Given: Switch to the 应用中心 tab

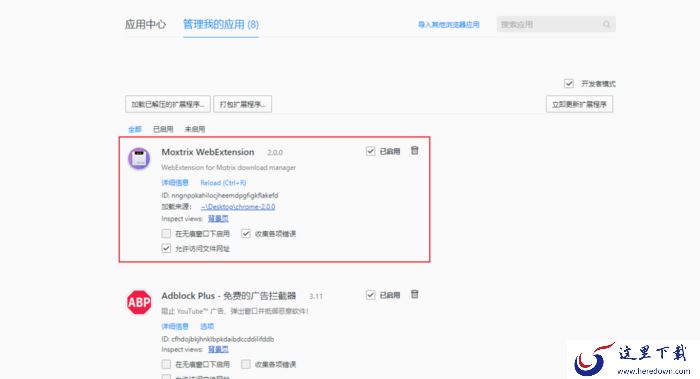Looking at the screenshot, I should [x=145, y=25].
